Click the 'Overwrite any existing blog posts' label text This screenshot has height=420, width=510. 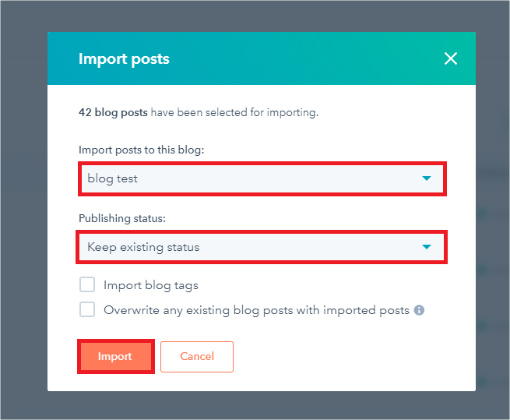click(256, 310)
